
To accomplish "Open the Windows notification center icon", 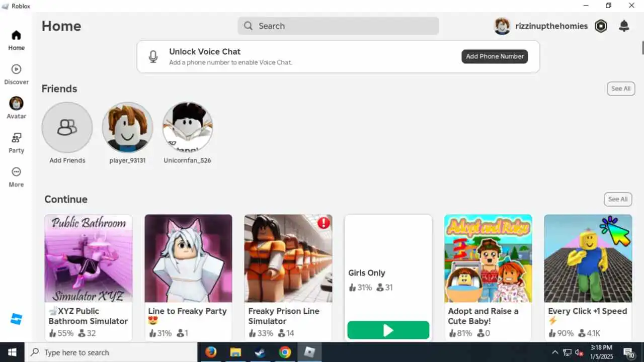I will [629, 352].
